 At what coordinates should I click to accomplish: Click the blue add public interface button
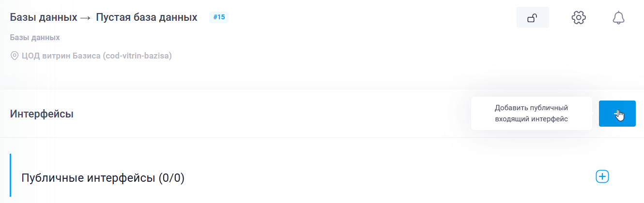617,114
